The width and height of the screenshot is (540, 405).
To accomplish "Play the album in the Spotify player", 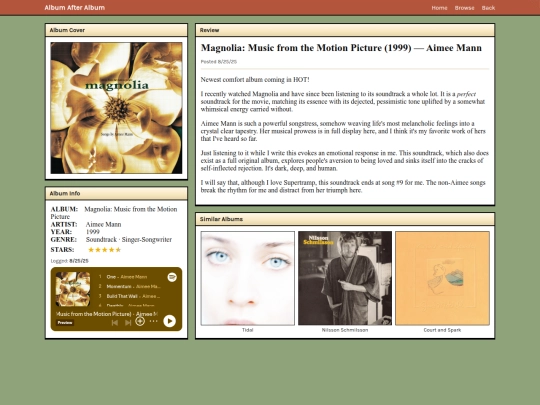I will 169,321.
